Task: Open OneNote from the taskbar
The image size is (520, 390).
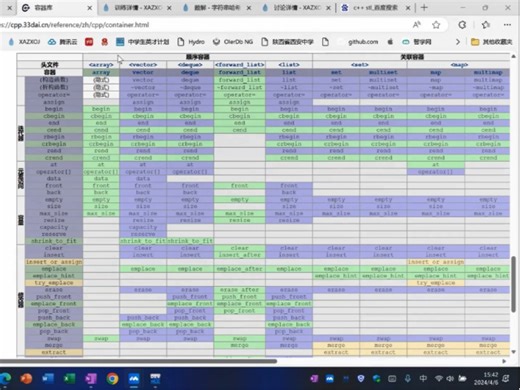Action: click(x=91, y=378)
